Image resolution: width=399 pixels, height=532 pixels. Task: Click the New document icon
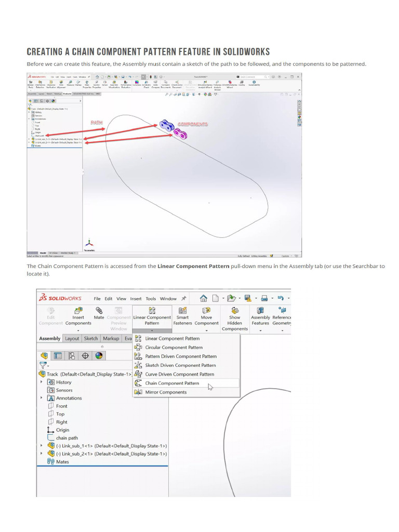(216, 298)
